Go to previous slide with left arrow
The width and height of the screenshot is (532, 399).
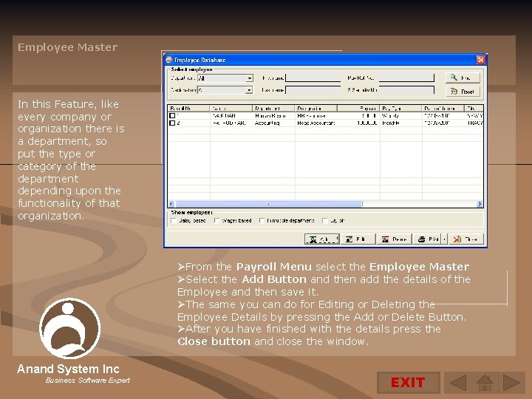click(x=457, y=383)
